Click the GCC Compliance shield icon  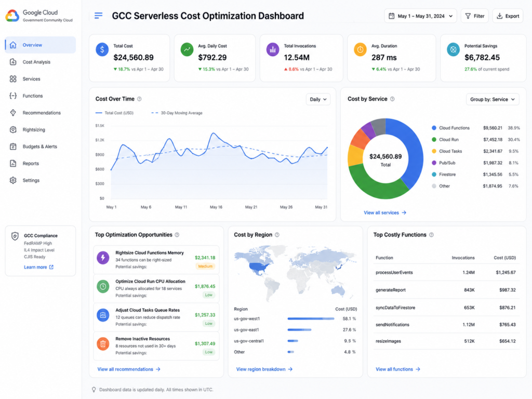tap(15, 236)
